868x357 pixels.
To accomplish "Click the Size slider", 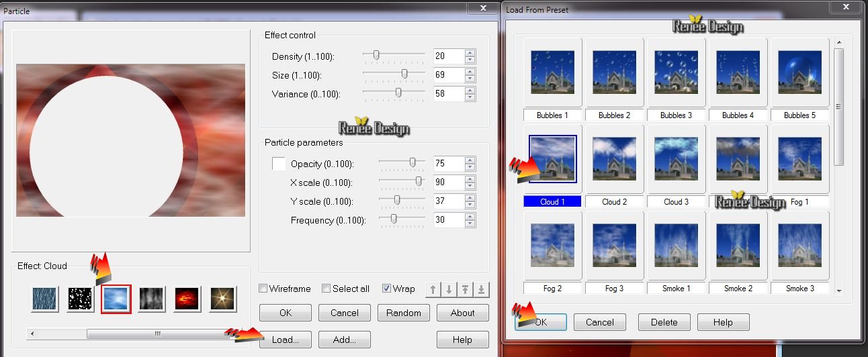I will 394,75.
